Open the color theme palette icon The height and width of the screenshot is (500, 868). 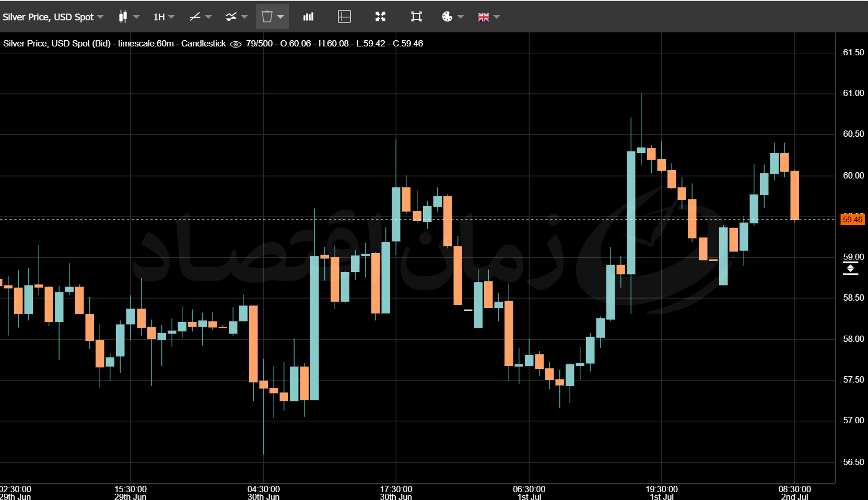tap(447, 17)
